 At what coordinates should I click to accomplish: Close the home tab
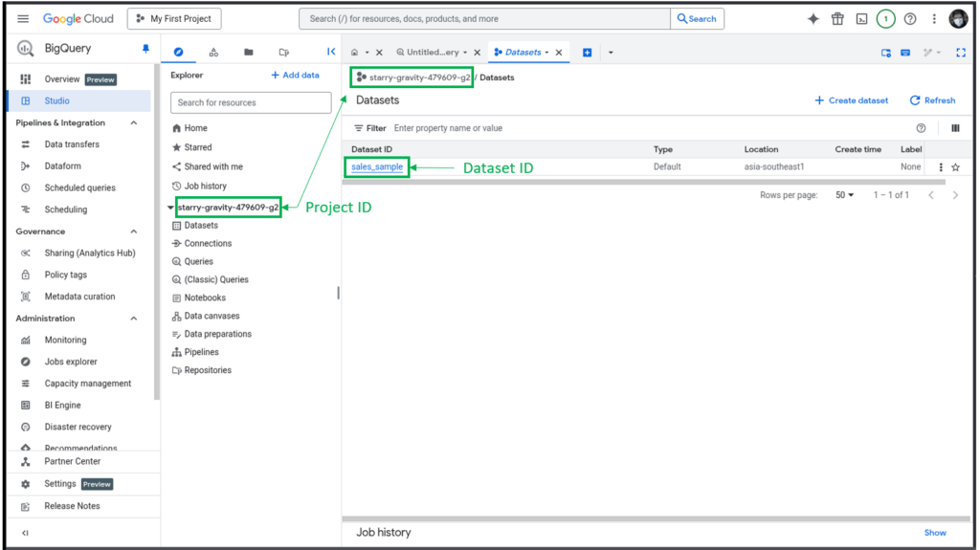(379, 53)
